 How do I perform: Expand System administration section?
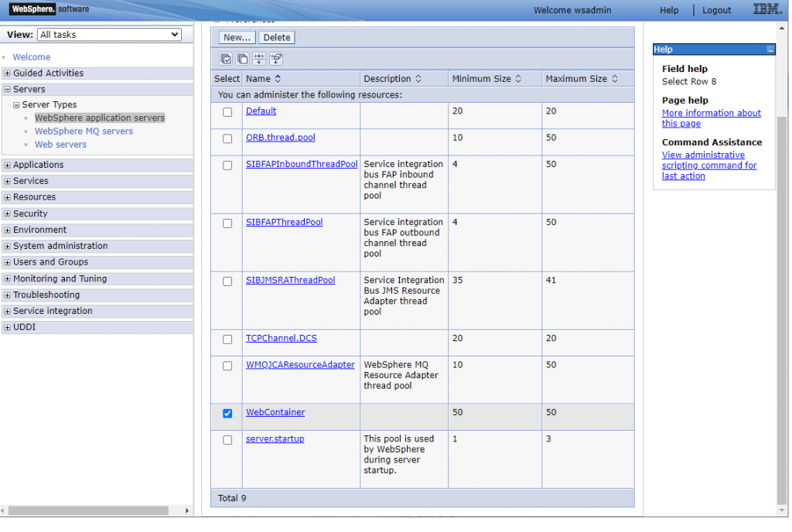pyautogui.click(x=7, y=247)
